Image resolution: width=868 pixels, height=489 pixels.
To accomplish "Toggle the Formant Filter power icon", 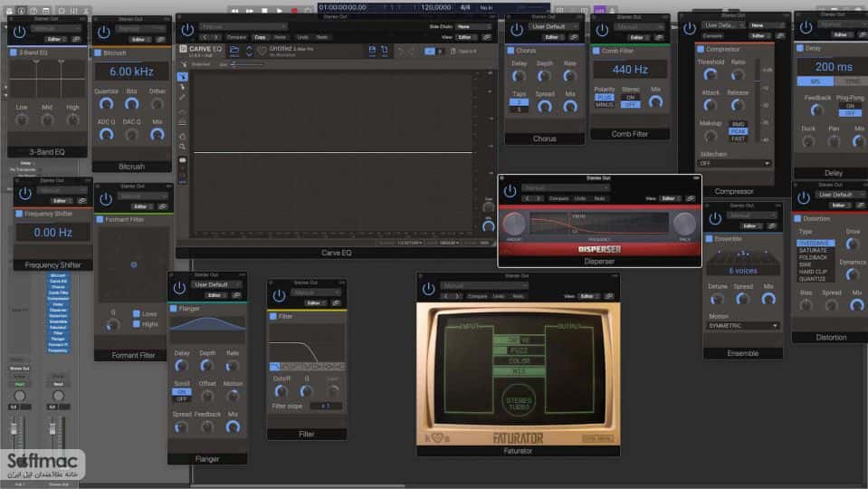I will 106,199.
